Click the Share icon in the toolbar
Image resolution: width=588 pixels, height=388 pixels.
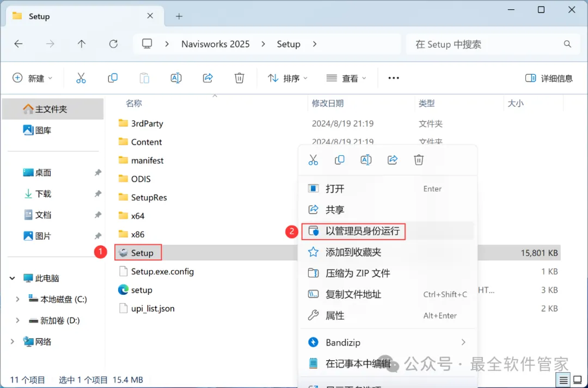[x=208, y=78]
